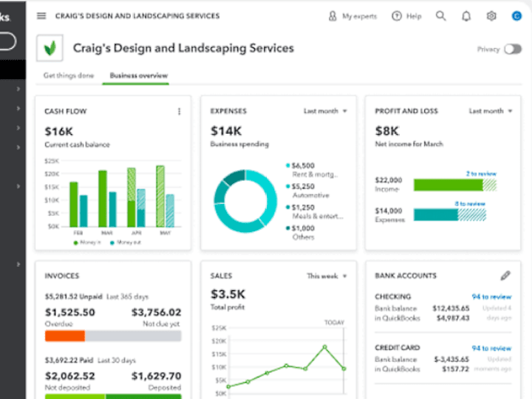Open My experts
The image size is (532, 399).
(x=352, y=16)
